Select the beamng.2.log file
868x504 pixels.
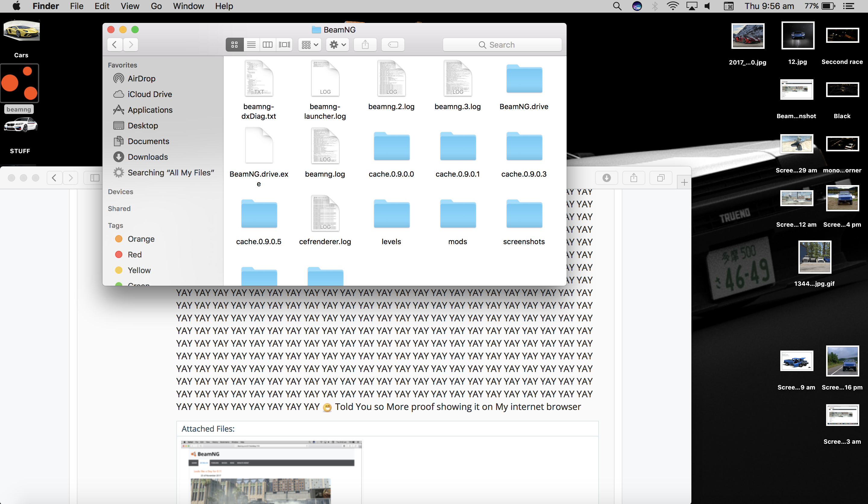point(391,85)
